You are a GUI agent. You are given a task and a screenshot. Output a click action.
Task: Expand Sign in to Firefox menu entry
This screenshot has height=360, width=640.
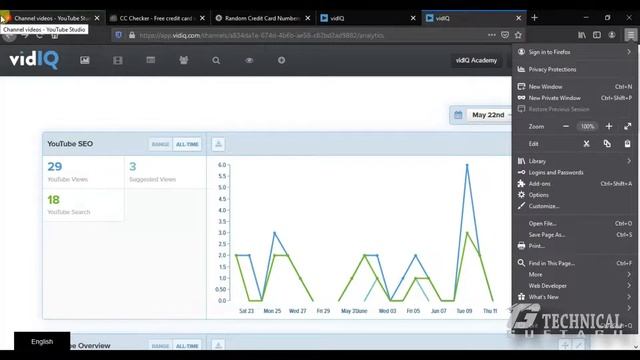click(x=574, y=52)
